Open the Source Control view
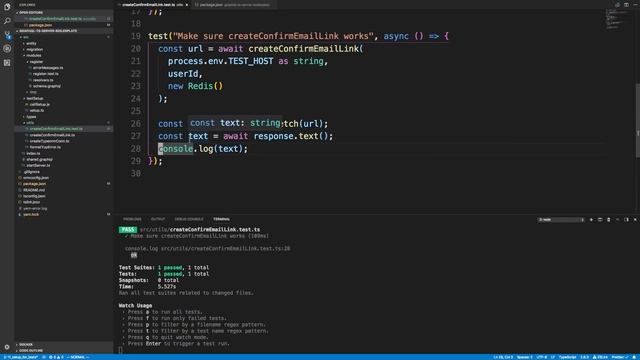This screenshot has width=640, height=360. coord(7,35)
